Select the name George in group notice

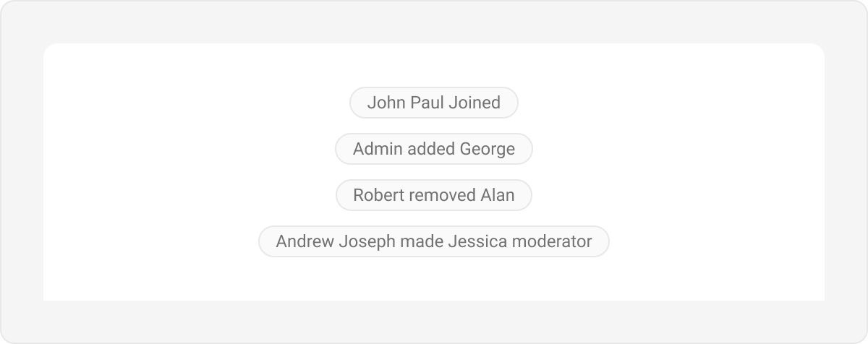(x=488, y=150)
